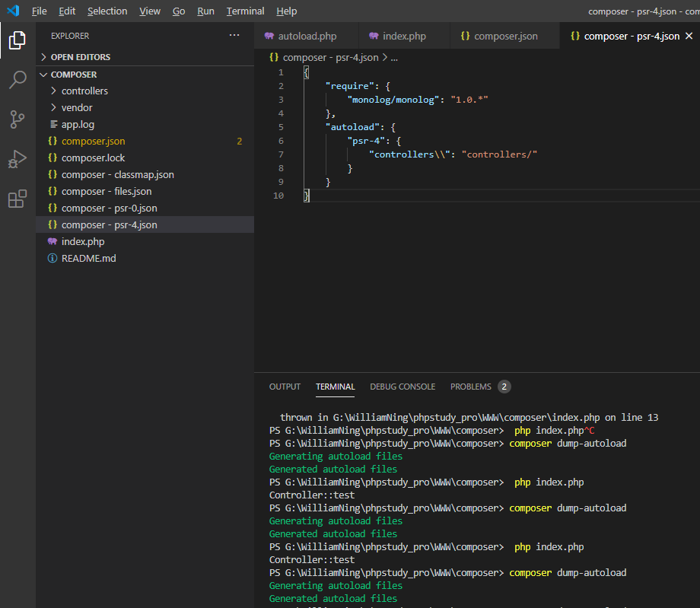Open the Selection menu
Screen dimensions: 700x608
pos(107,11)
